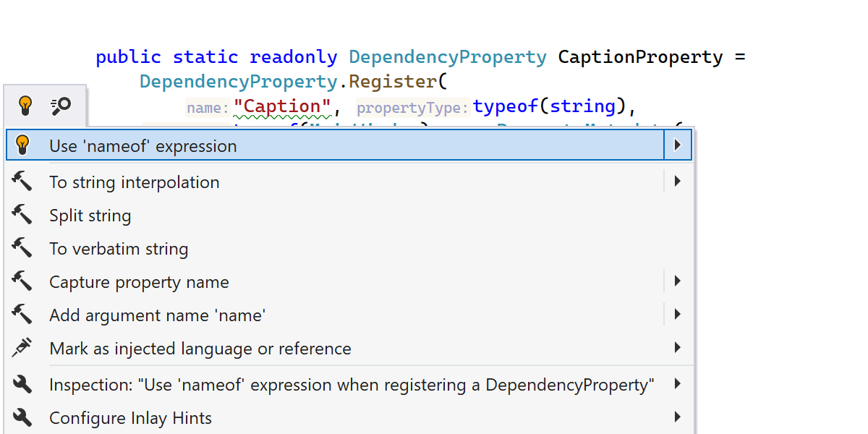Image resolution: width=868 pixels, height=434 pixels.
Task: Choose 'Mark as injected language or reference'
Action: click(x=200, y=349)
